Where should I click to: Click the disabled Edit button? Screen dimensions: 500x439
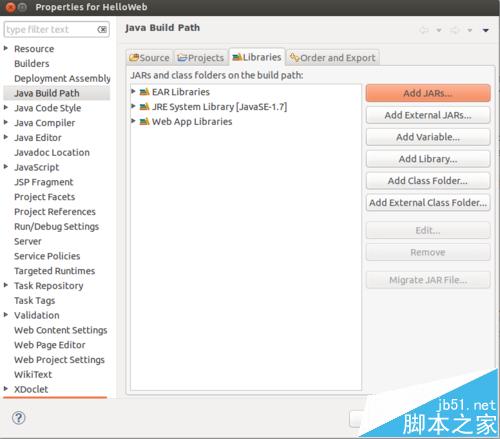point(428,230)
